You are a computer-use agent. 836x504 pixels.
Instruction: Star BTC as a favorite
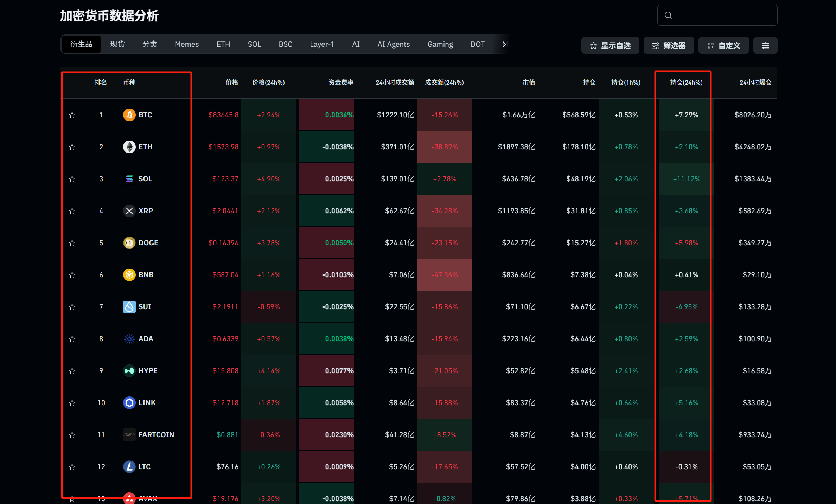click(x=72, y=115)
